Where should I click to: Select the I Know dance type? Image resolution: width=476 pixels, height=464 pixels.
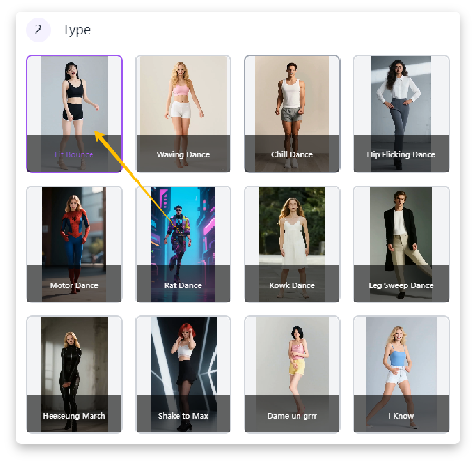pyautogui.click(x=401, y=366)
